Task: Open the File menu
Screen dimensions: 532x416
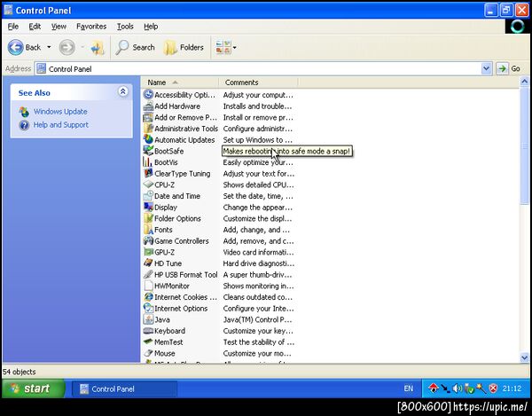Action: coord(13,27)
